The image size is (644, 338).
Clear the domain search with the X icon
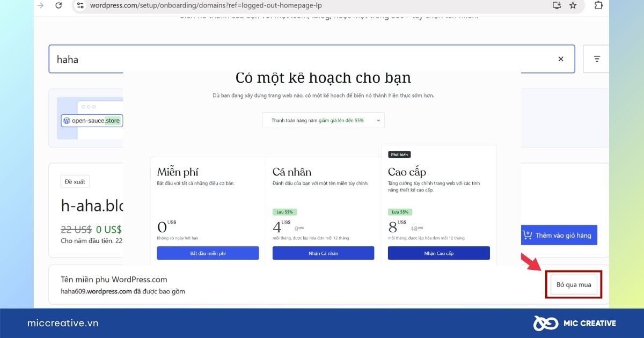(561, 59)
